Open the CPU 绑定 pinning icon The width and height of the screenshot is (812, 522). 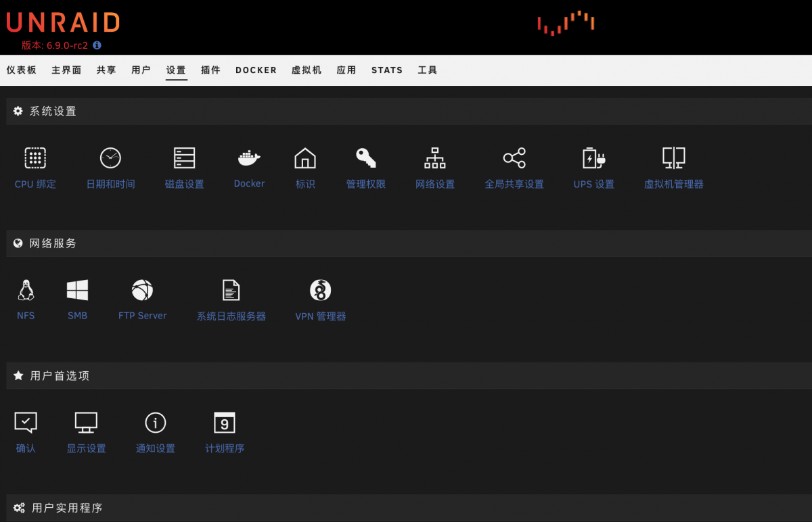tap(35, 158)
